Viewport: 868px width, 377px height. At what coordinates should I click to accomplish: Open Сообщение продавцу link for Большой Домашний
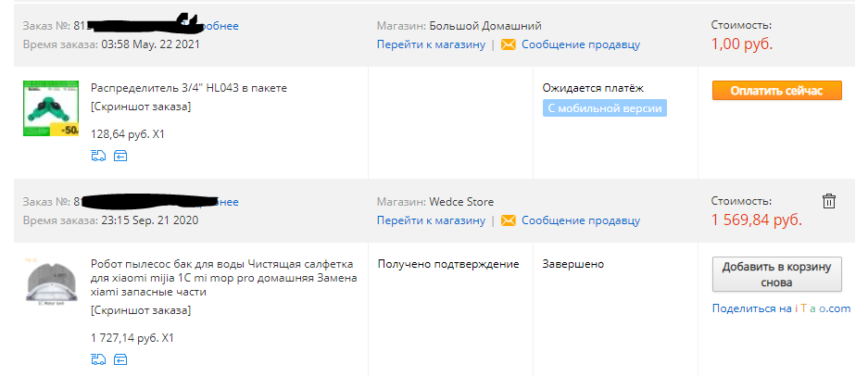tap(581, 44)
